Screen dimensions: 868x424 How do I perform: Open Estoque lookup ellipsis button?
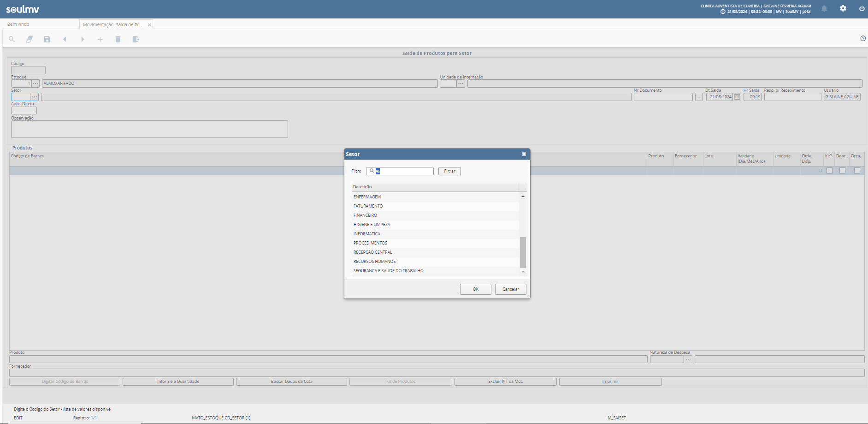(35, 84)
